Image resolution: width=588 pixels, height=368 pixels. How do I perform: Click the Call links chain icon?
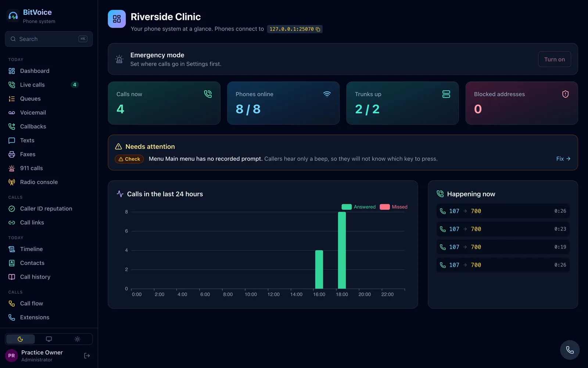coord(12,223)
